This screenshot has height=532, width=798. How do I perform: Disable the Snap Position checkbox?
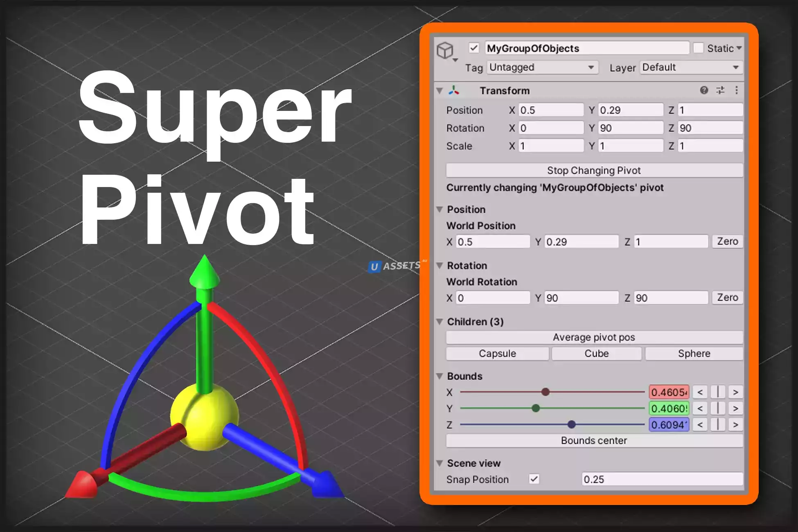pos(534,479)
